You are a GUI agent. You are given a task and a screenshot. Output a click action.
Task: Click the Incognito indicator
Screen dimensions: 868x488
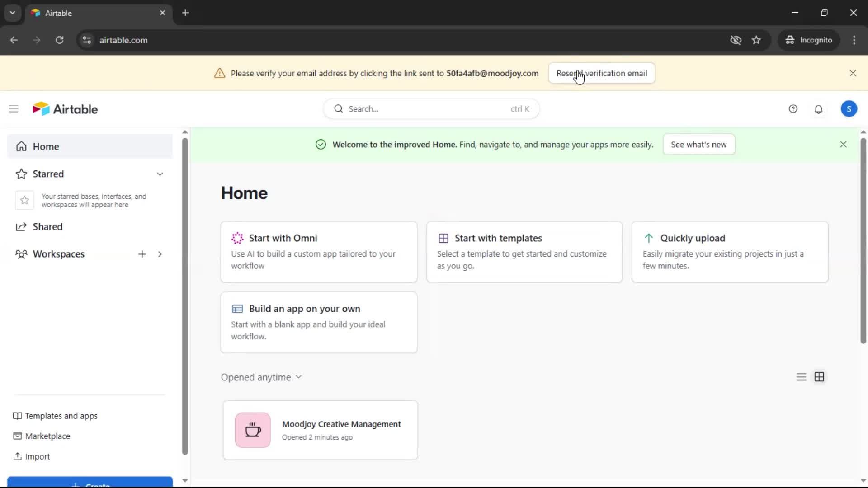(x=809, y=40)
